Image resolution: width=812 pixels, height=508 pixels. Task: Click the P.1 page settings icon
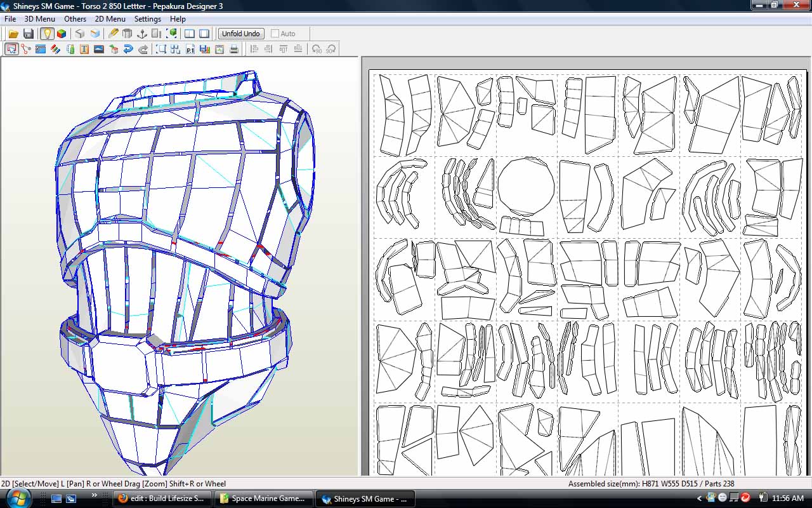(190, 49)
